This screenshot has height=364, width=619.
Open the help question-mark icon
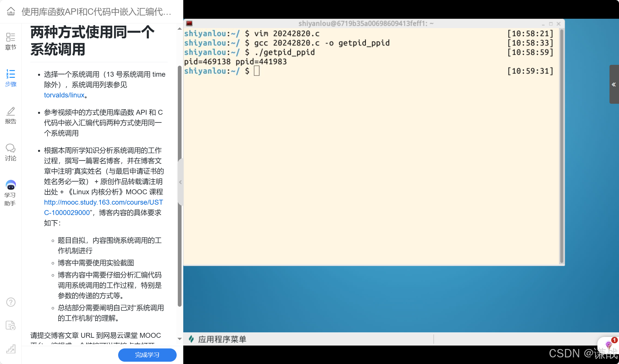point(11,302)
